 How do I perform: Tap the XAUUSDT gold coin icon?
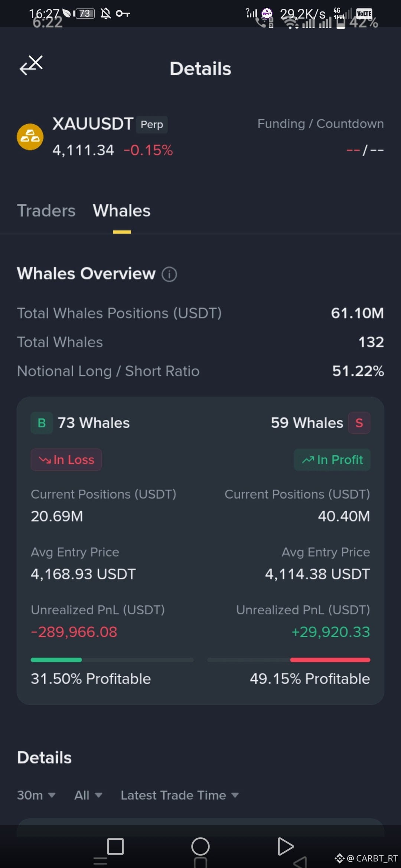pos(30,137)
